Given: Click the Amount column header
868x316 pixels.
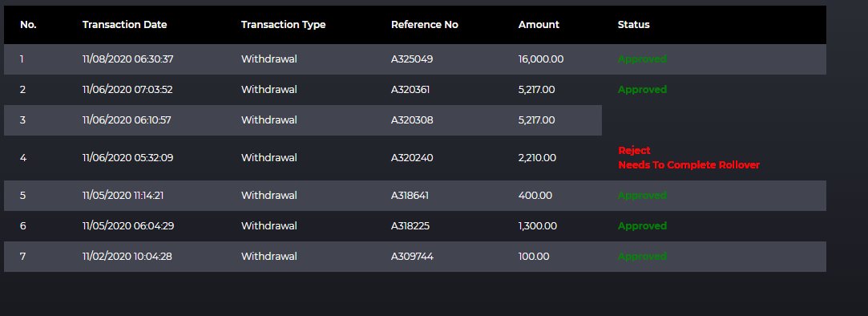Looking at the screenshot, I should (539, 25).
